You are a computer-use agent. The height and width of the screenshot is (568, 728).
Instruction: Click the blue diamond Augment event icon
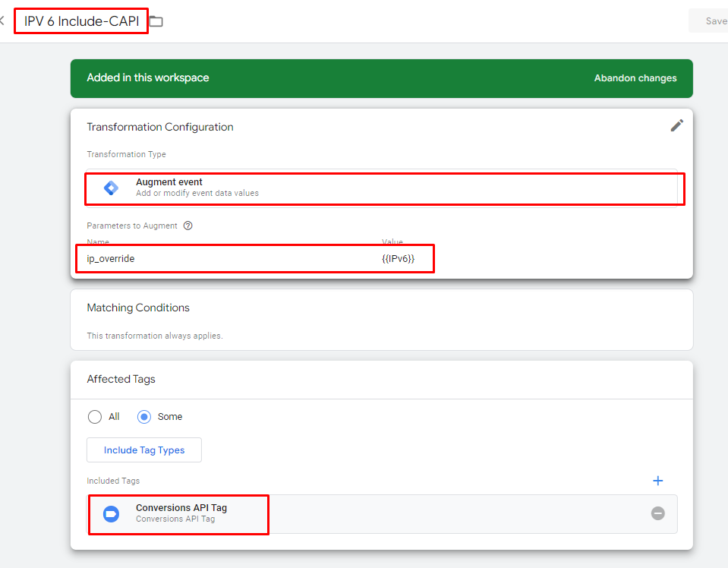[111, 187]
